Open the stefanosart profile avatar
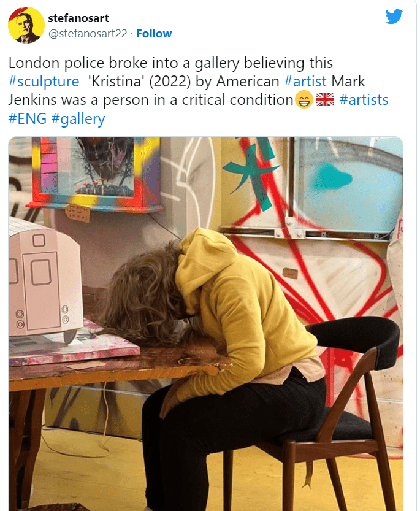Viewport: 420px width, 511px height. [x=26, y=25]
